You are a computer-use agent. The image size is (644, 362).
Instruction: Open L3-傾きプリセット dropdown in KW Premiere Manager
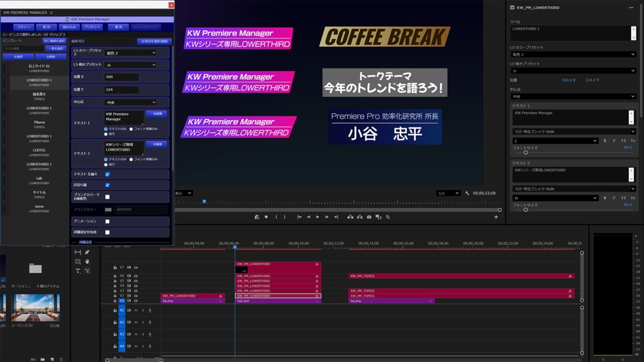tap(131, 65)
